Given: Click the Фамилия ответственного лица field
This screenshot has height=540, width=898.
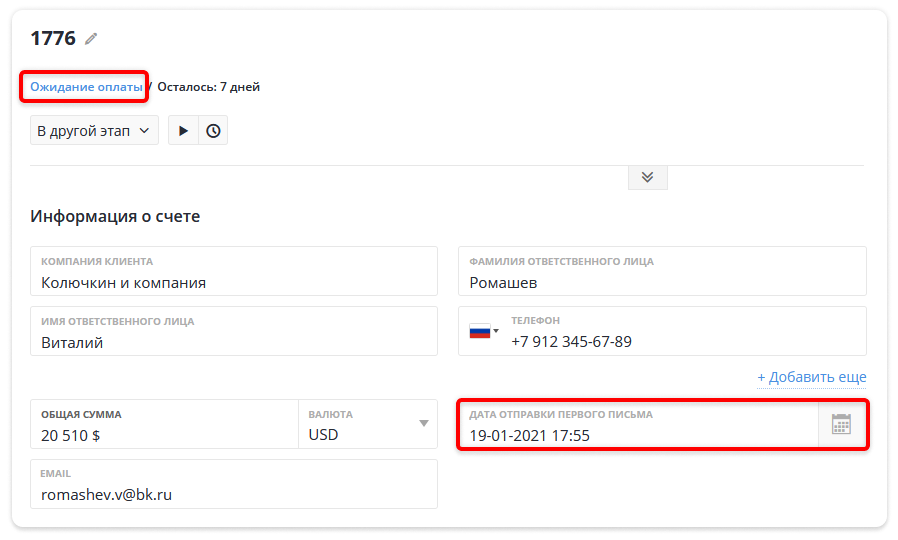Looking at the screenshot, I should [x=662, y=271].
